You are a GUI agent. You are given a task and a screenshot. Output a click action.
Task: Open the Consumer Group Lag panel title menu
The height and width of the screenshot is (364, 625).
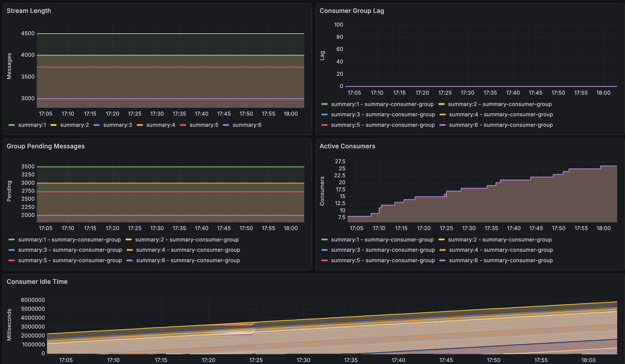[x=352, y=11]
